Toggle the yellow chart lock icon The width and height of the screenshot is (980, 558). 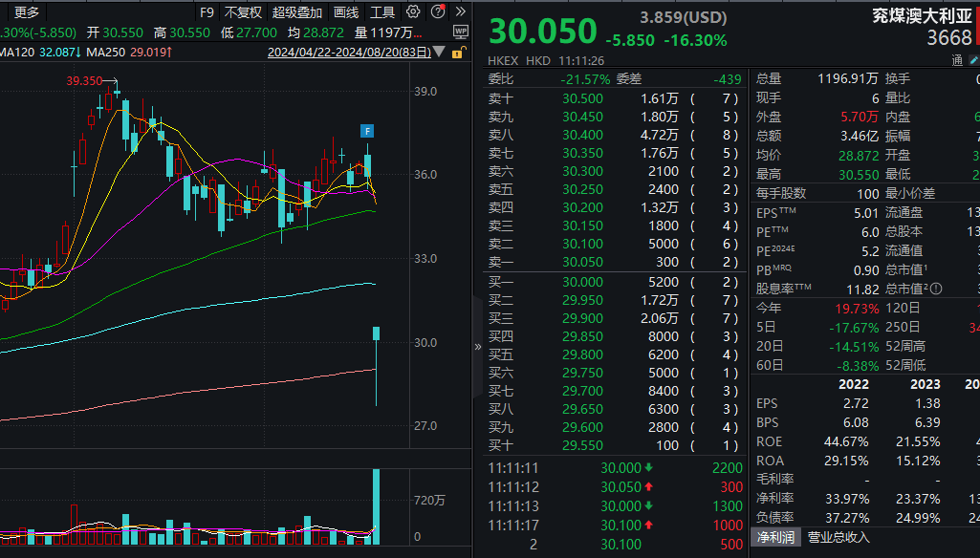click(461, 54)
